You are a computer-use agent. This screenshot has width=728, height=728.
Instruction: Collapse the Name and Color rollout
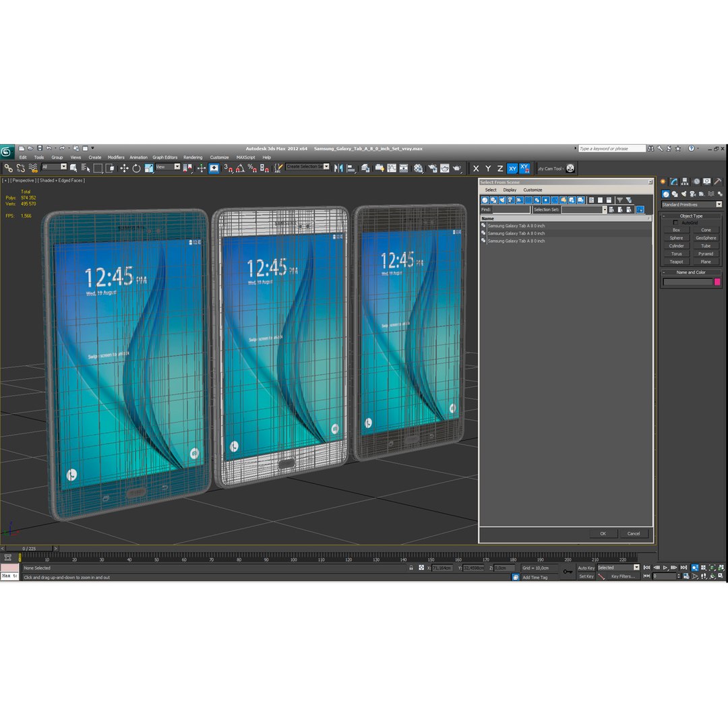click(691, 272)
